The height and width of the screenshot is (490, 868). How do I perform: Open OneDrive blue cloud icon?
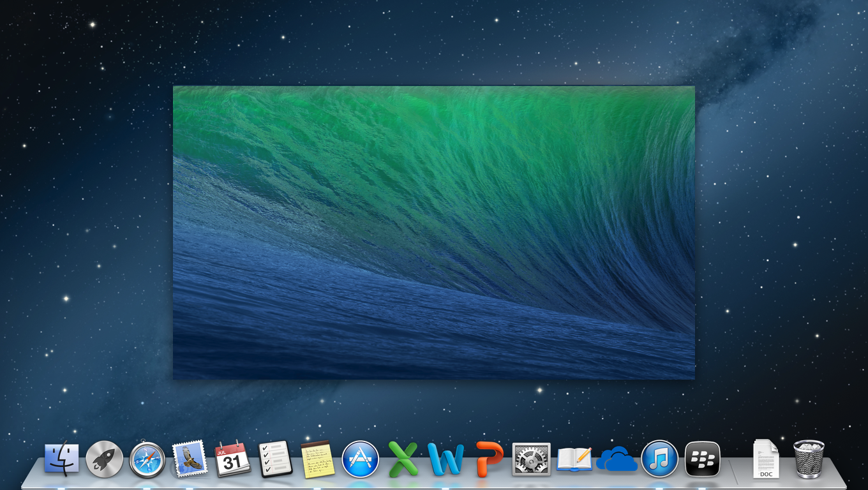click(617, 459)
